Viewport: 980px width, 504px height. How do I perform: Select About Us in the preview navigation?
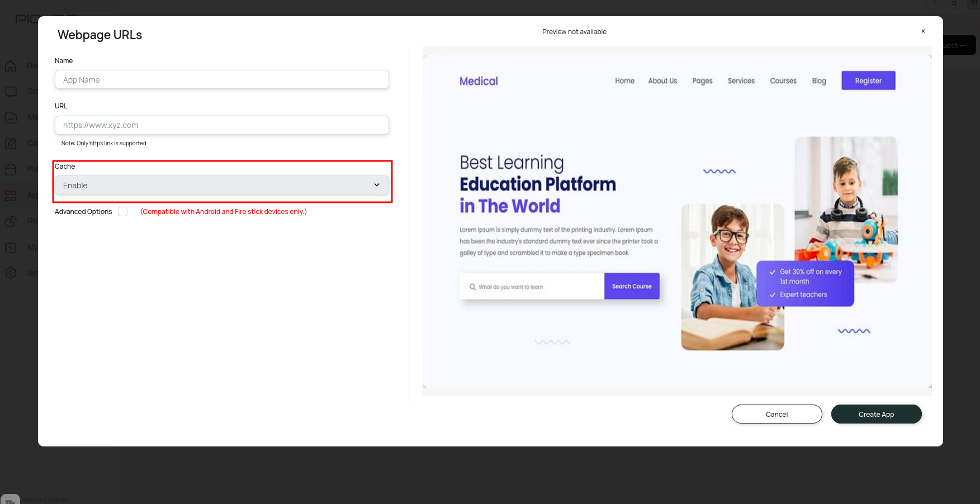click(662, 80)
